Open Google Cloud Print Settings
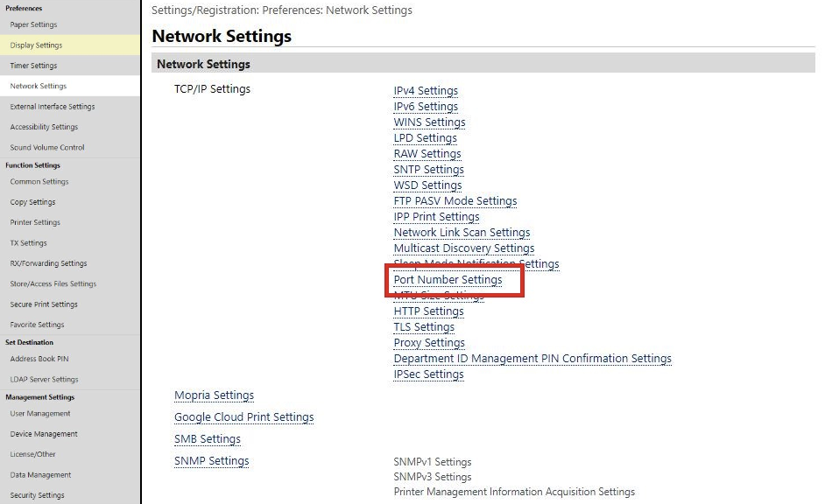This screenshot has width=825, height=504. [243, 417]
